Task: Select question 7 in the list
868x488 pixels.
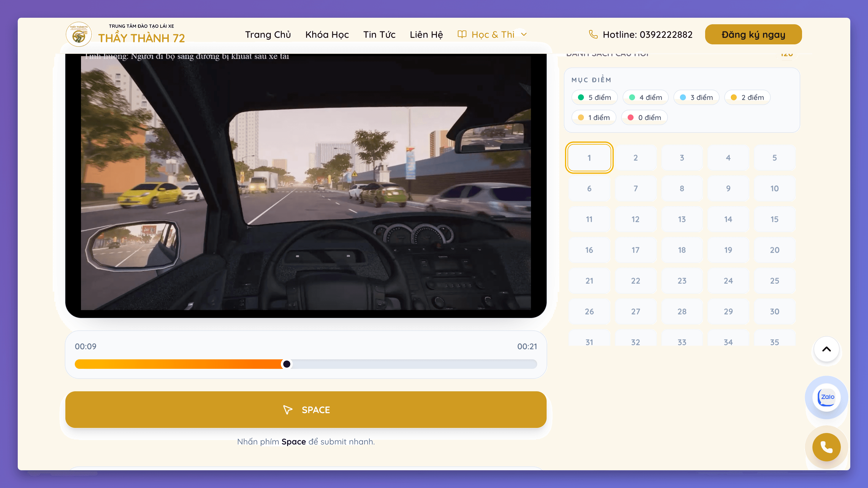Action: pos(636,188)
